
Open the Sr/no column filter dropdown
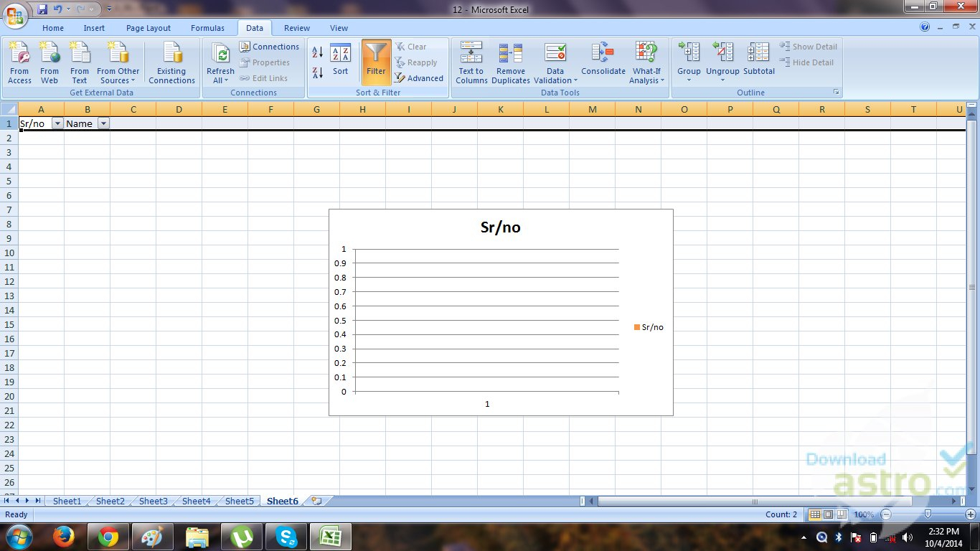click(57, 123)
